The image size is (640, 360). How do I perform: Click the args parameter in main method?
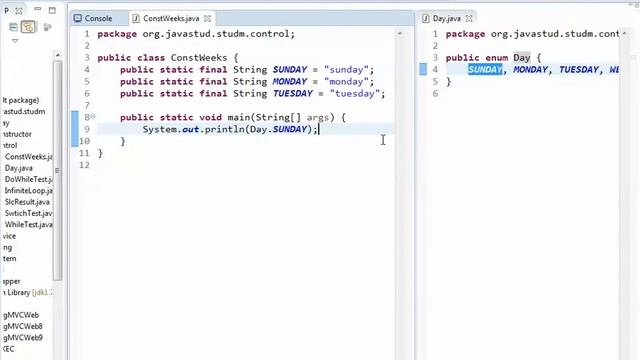click(x=318, y=118)
